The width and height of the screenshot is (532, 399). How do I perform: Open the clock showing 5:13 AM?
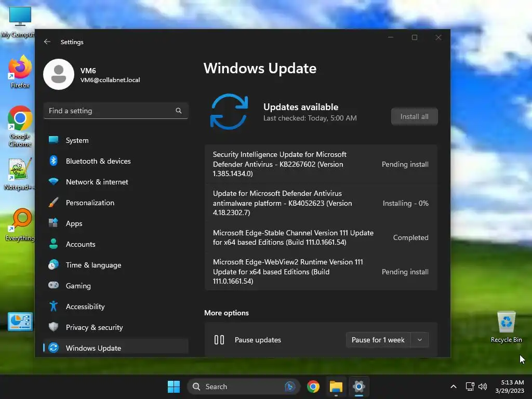[x=510, y=387]
